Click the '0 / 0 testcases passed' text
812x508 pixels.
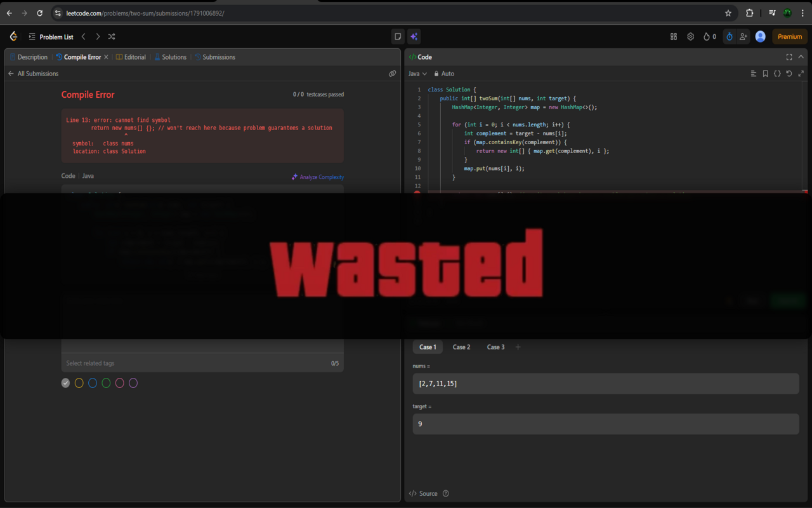pos(318,95)
